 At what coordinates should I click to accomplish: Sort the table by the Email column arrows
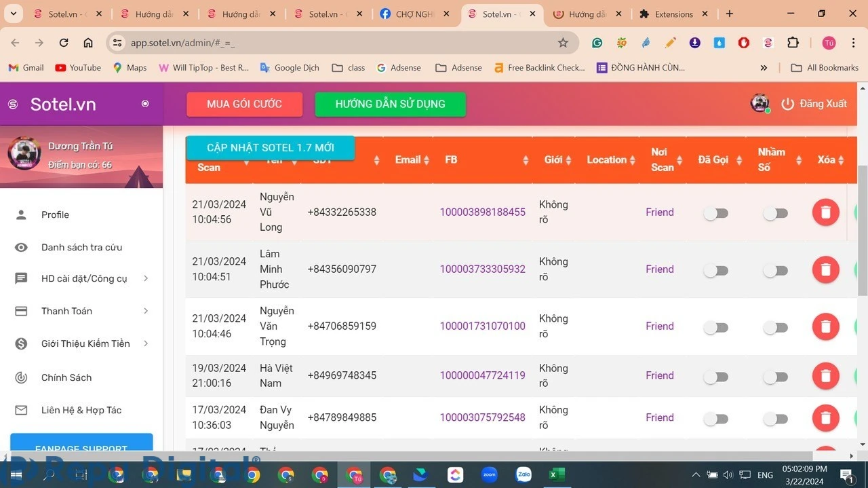pyautogui.click(x=425, y=159)
